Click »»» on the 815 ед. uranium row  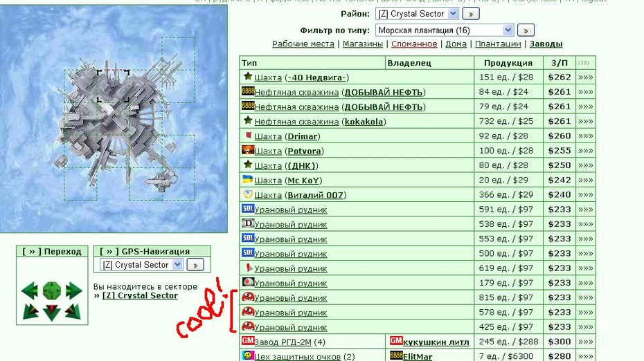pyautogui.click(x=585, y=297)
